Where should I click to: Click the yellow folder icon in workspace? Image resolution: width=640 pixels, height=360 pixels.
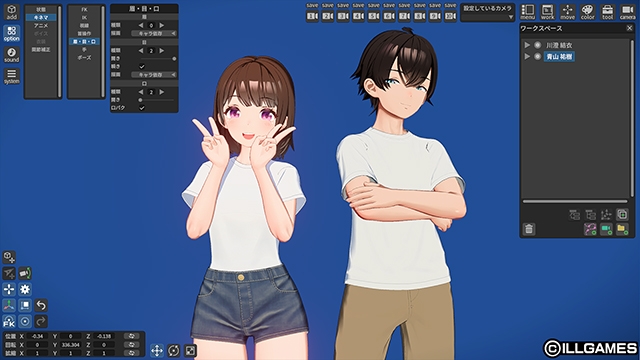pos(622,229)
